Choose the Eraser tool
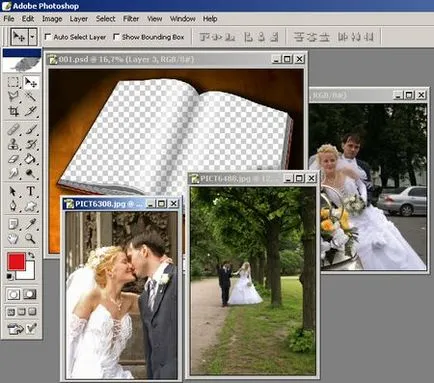 point(13,159)
